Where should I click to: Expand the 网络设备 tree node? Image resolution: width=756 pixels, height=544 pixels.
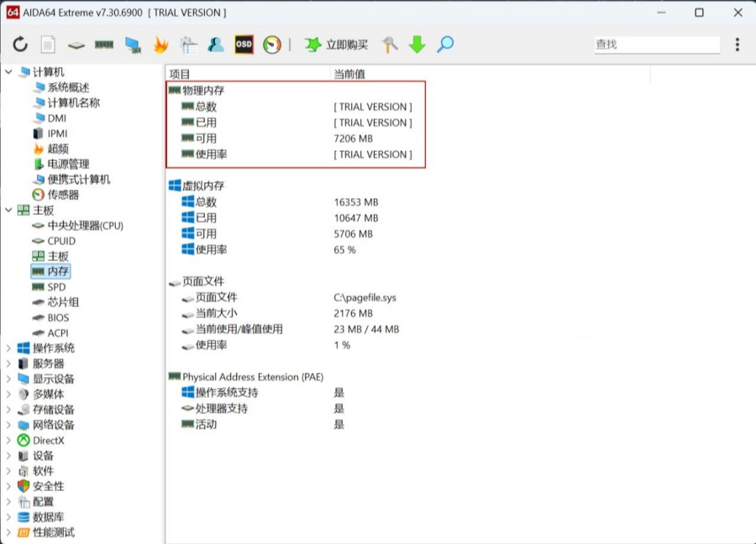[8, 425]
